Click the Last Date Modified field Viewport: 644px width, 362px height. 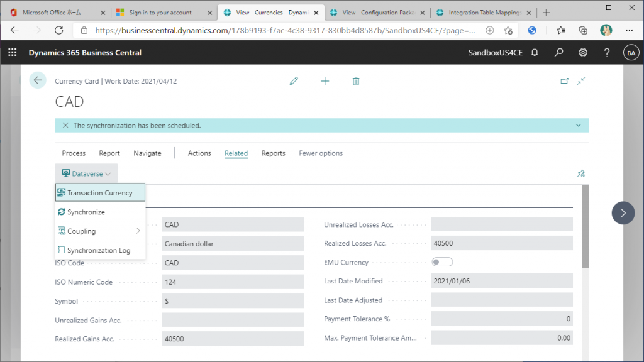[x=502, y=281]
